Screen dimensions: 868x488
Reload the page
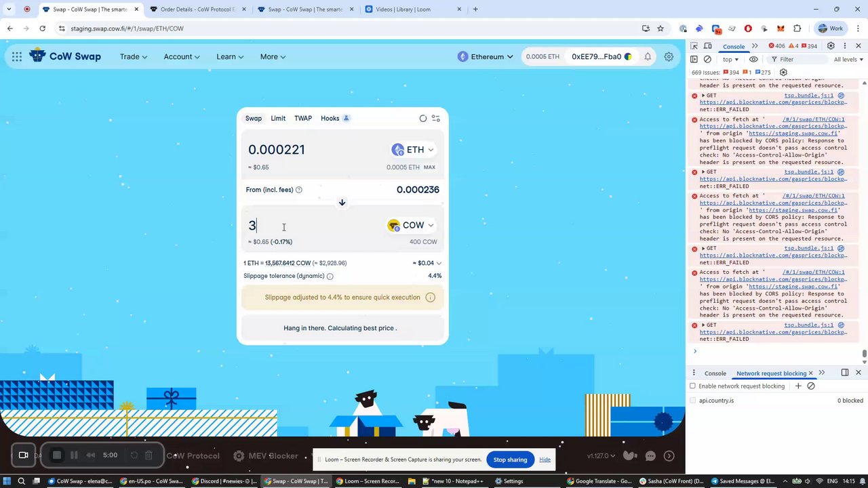(42, 28)
